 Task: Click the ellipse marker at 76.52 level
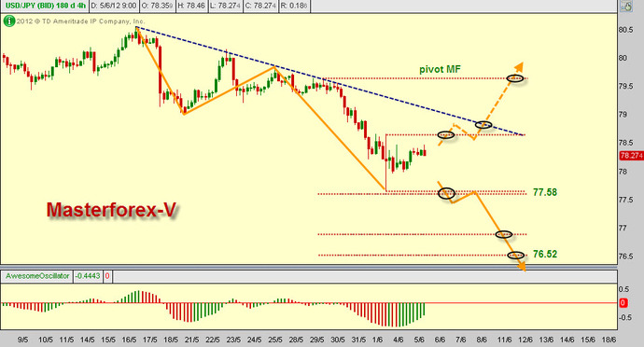(516, 255)
